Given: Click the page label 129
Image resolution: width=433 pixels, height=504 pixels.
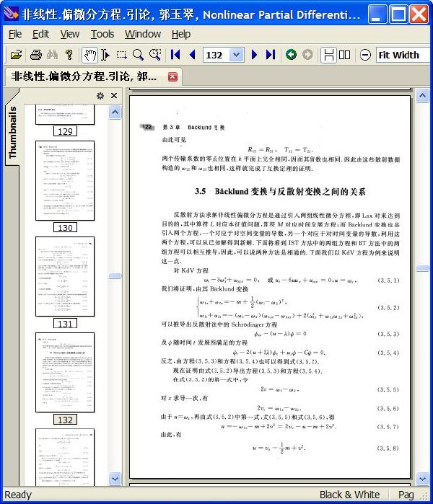Looking at the screenshot, I should (65, 131).
